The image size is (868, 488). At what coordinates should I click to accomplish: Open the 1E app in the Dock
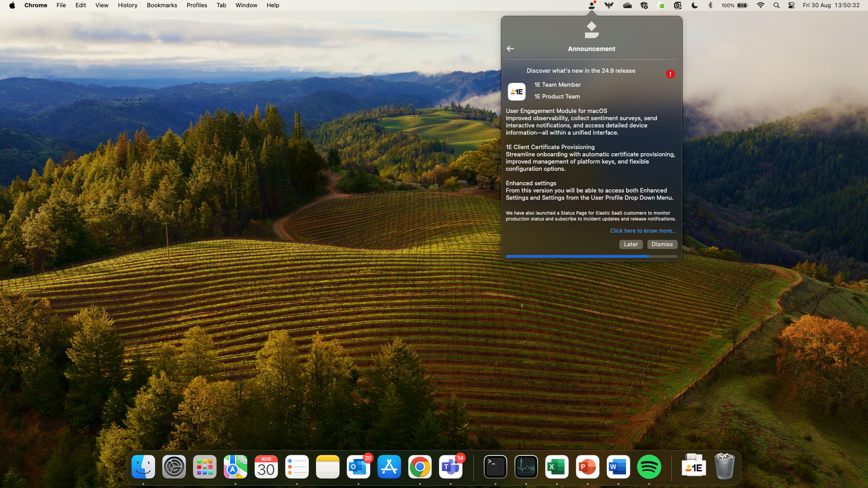693,467
